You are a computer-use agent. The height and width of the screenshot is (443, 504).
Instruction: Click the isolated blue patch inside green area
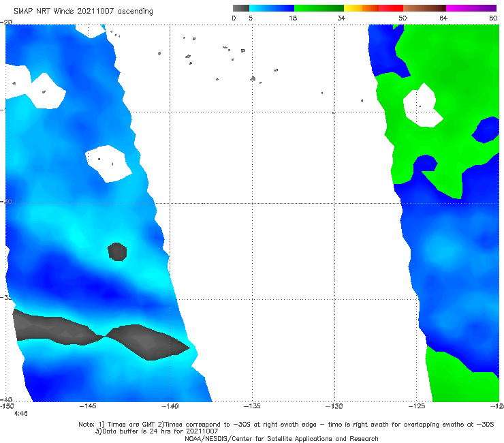[x=486, y=129]
